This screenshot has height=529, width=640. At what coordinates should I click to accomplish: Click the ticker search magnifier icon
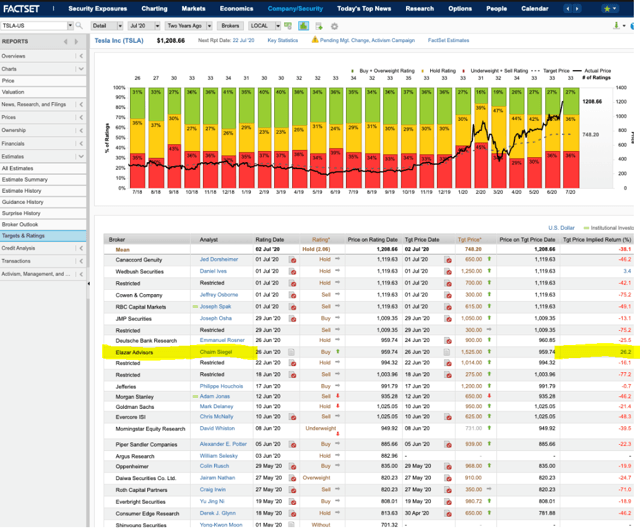pos(79,26)
